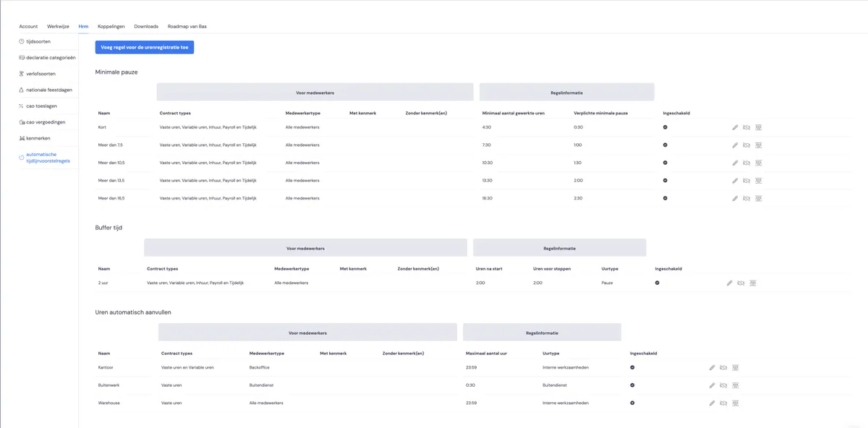Click the crossed-out middle icon in Kantoor row

click(x=723, y=367)
